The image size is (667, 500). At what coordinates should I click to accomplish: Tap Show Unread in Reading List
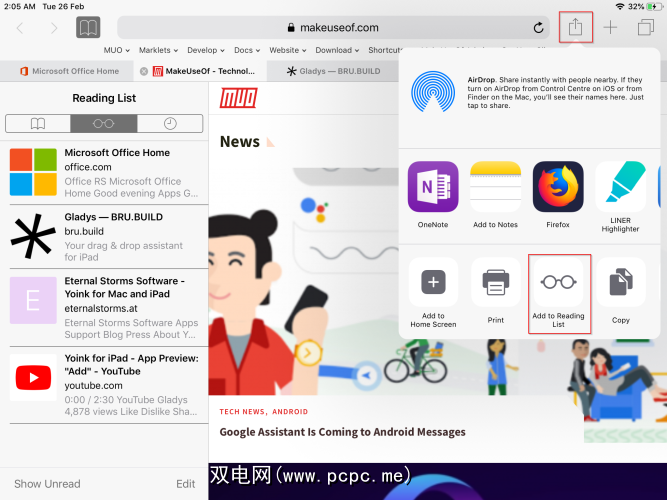pos(47,484)
